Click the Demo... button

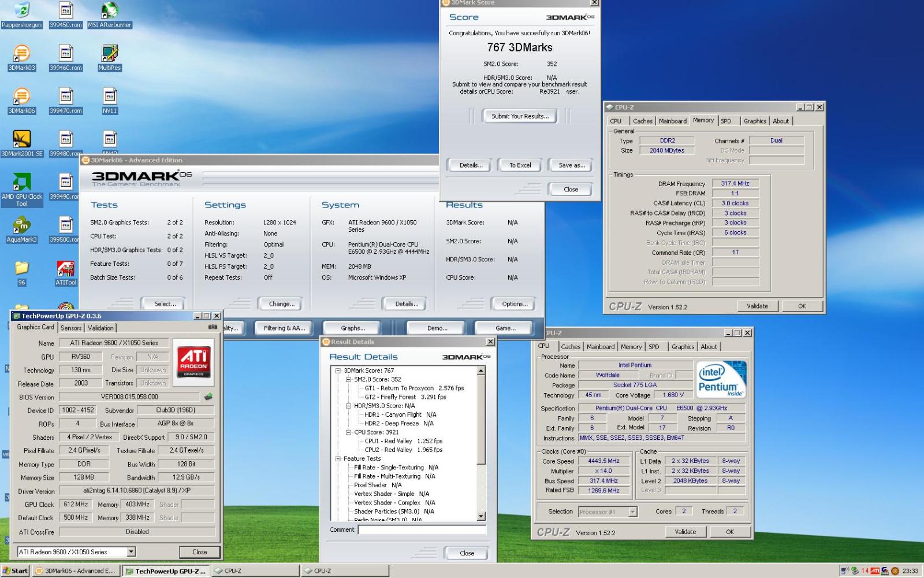pos(437,328)
